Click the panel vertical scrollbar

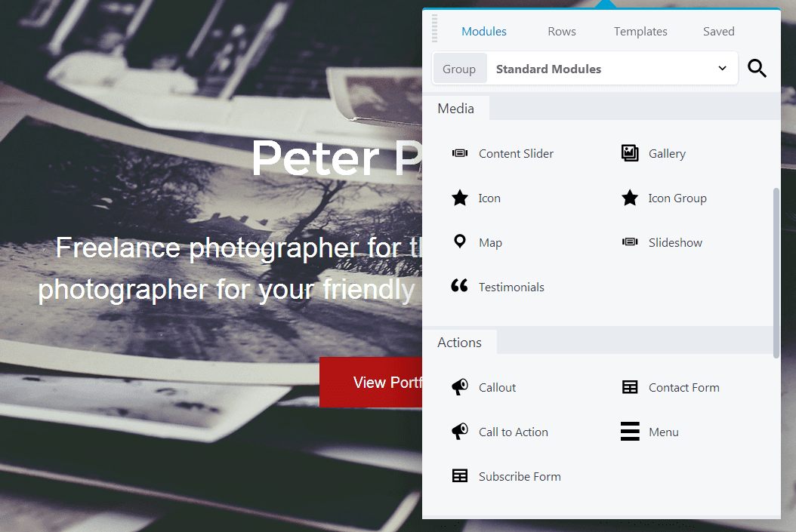776,273
